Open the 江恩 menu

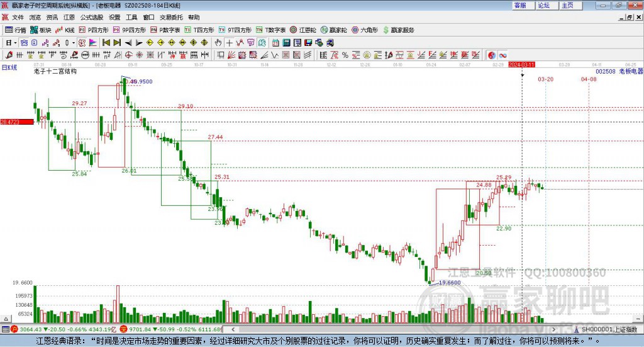[x=69, y=17]
